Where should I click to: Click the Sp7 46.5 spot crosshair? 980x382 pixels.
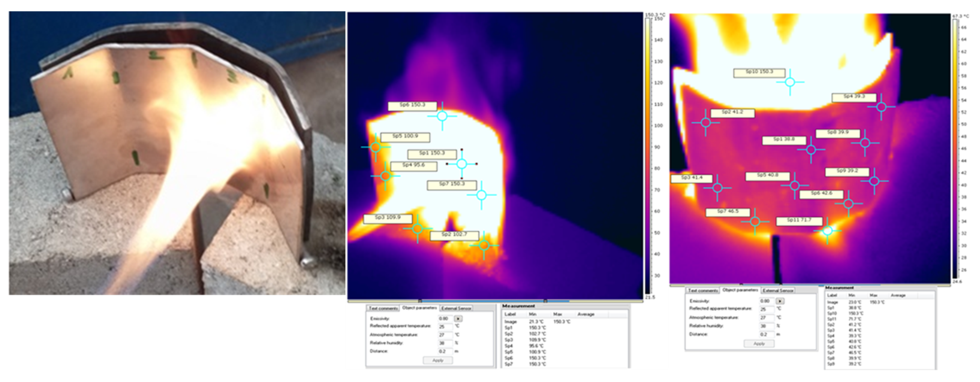tap(755, 221)
